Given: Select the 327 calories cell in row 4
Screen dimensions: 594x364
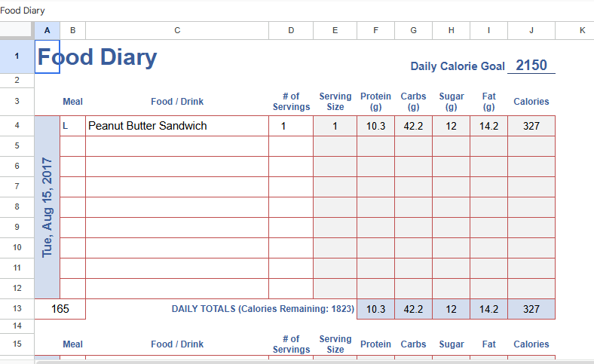Looking at the screenshot, I should point(531,126).
